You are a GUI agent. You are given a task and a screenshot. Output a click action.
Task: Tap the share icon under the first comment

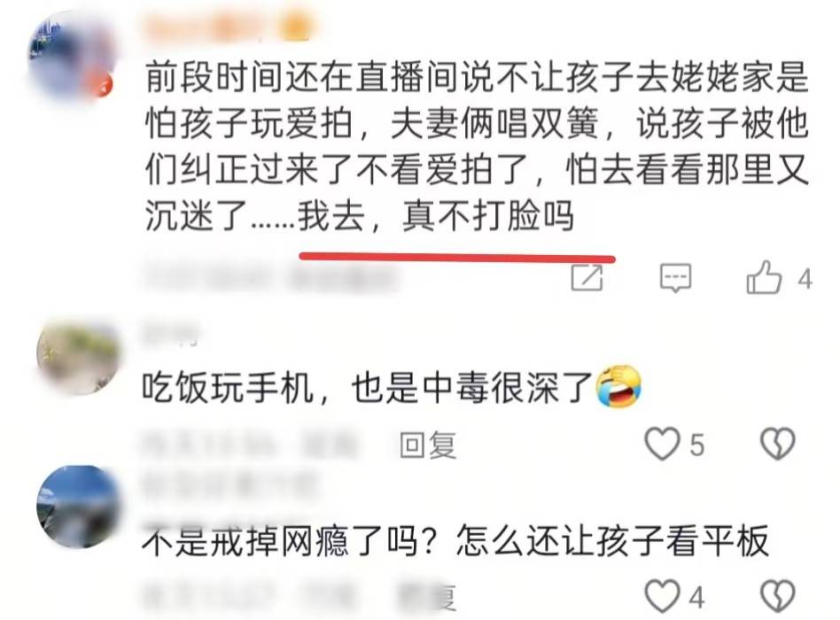pyautogui.click(x=587, y=277)
